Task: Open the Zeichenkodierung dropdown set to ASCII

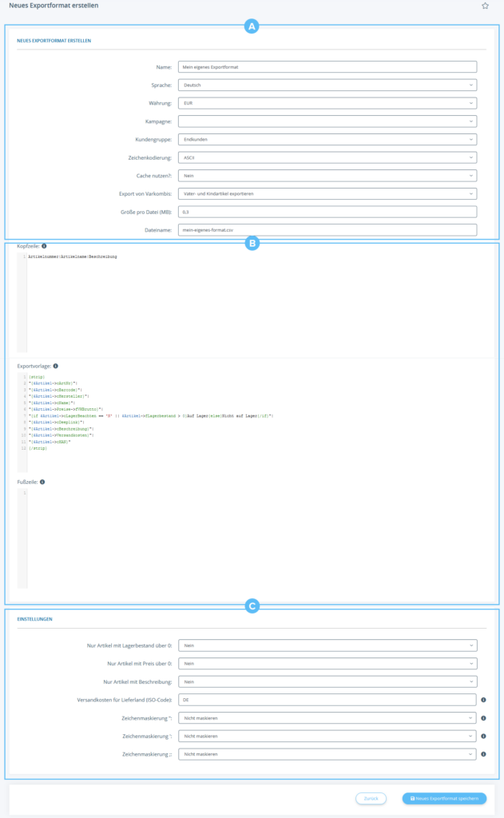Action: [x=327, y=158]
